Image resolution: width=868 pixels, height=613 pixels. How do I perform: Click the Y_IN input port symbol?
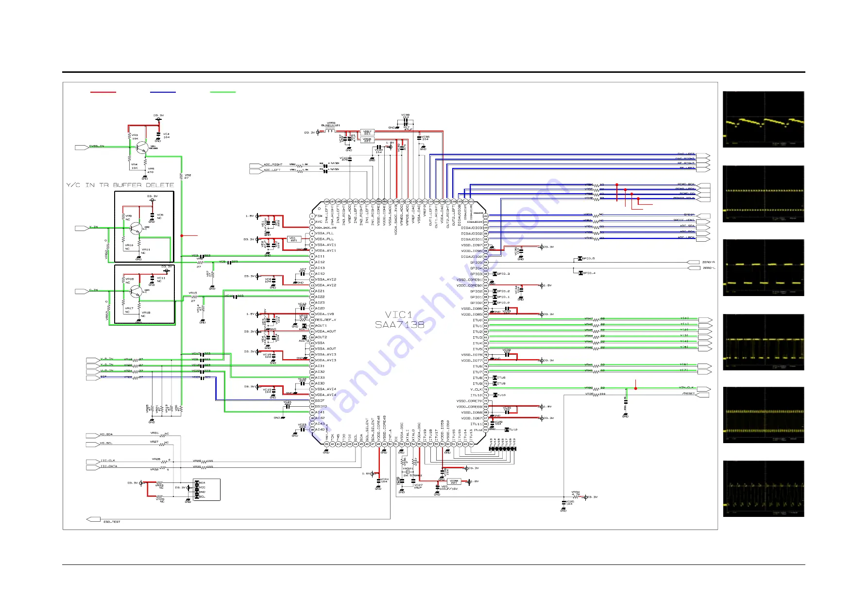pyautogui.click(x=82, y=228)
